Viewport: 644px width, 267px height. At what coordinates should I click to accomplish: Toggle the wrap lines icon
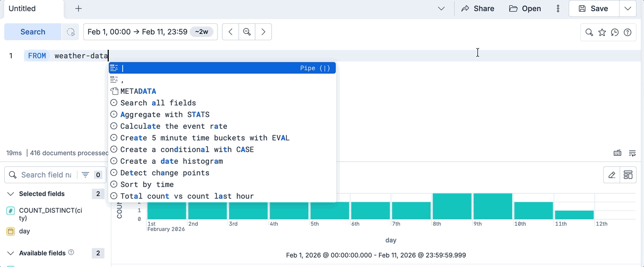(632, 153)
